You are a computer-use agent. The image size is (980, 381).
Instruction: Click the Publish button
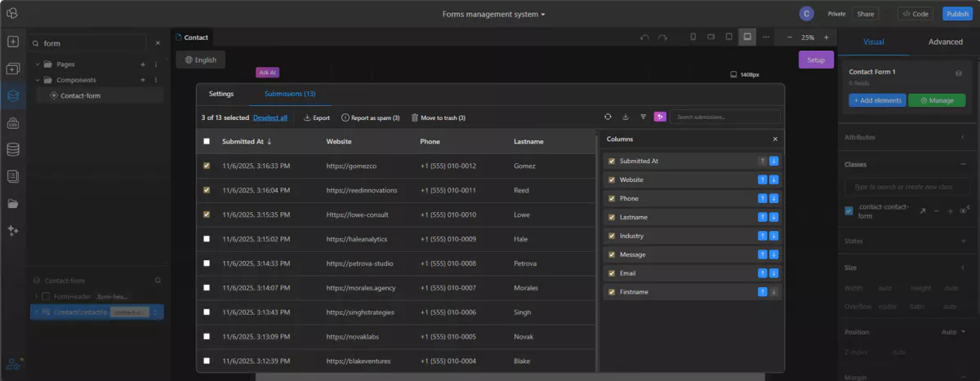click(957, 14)
